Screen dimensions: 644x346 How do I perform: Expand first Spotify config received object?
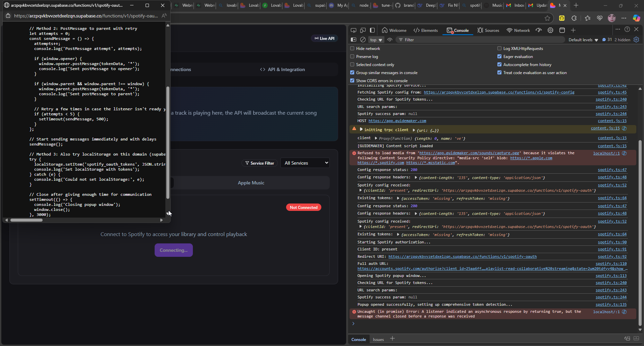click(x=361, y=190)
